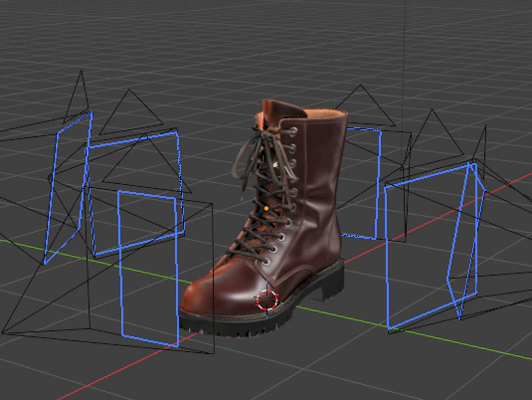The image size is (532, 400).
Task: Select the blue image plane nearest the boot toe
Action: coord(148,269)
